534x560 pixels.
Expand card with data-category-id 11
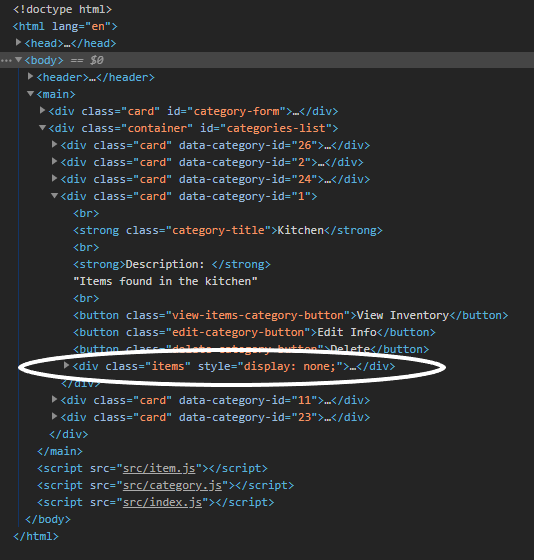point(54,399)
